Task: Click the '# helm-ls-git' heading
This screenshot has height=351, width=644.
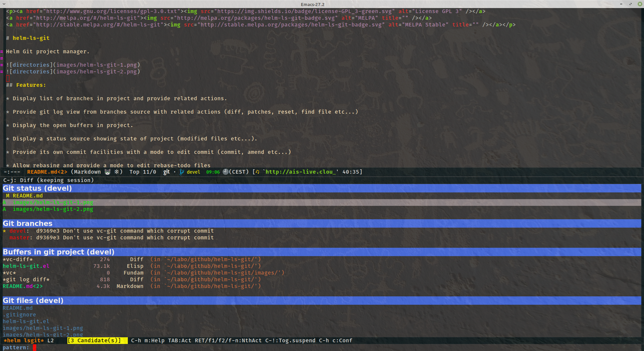Action: pyautogui.click(x=28, y=38)
